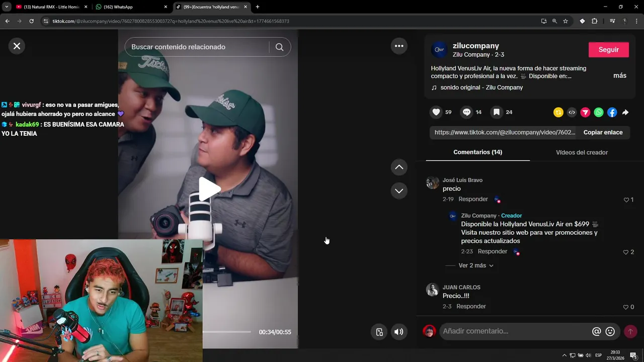Toggle auto-scroll icon beside volume button
The height and width of the screenshot is (362, 644).
[x=379, y=332]
